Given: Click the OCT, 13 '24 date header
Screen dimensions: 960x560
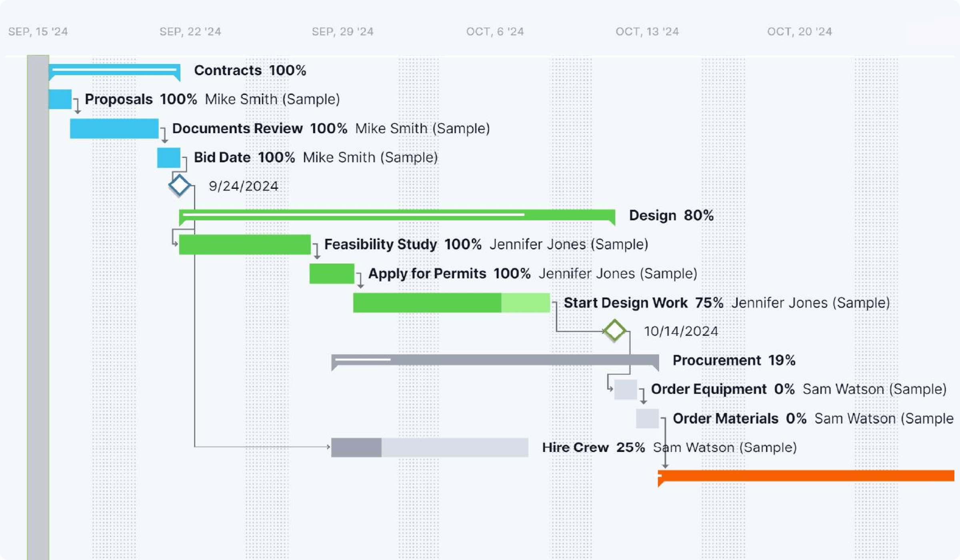Looking at the screenshot, I should pos(647,32).
